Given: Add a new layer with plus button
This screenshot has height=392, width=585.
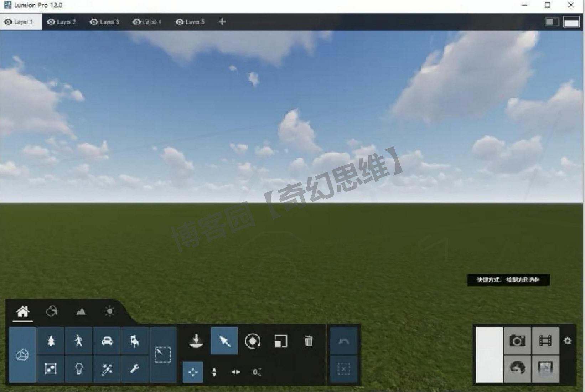Looking at the screenshot, I should tap(222, 22).
